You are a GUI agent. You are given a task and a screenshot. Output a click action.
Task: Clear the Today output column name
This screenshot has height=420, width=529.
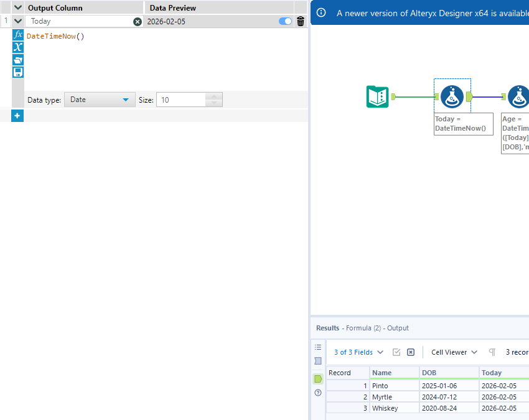[138, 22]
